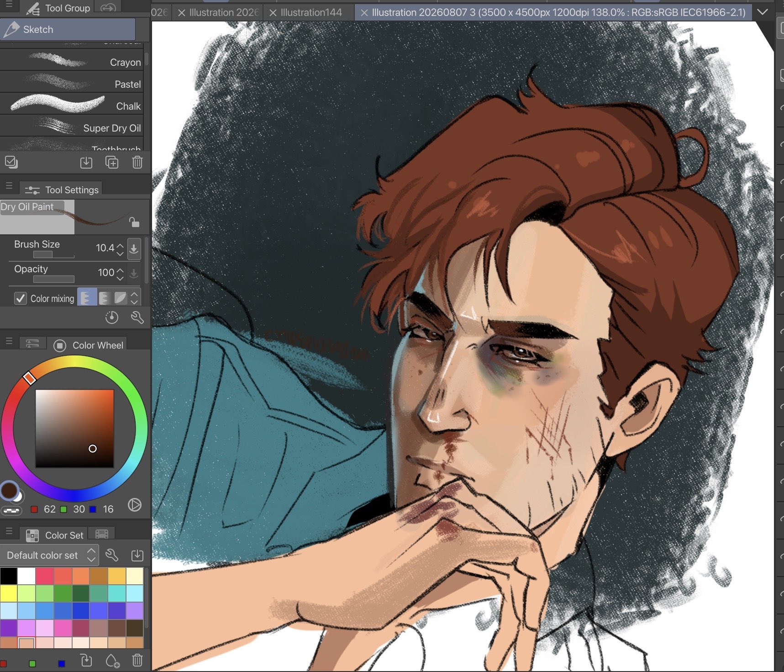The height and width of the screenshot is (672, 784).
Task: Select the transparent color chip
Action: tap(11, 510)
